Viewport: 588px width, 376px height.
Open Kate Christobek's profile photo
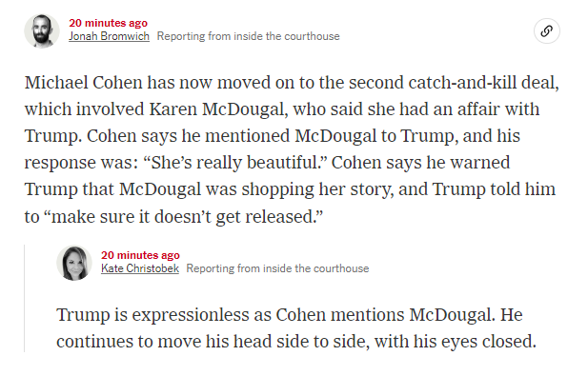pos(74,263)
